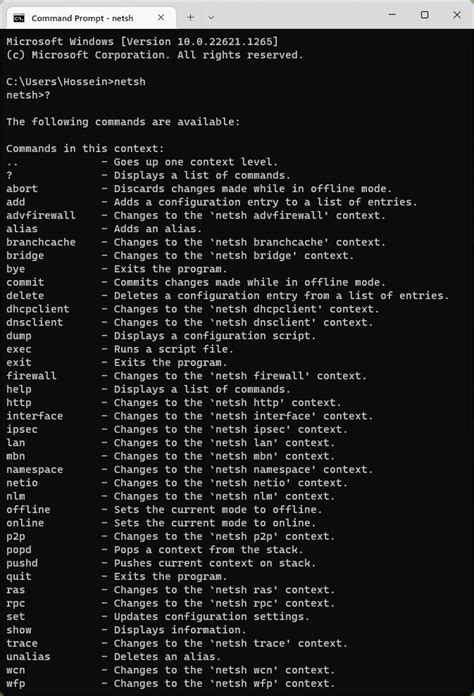Expand the new tab profile dropdown chevron
The image size is (474, 696).
click(x=211, y=18)
